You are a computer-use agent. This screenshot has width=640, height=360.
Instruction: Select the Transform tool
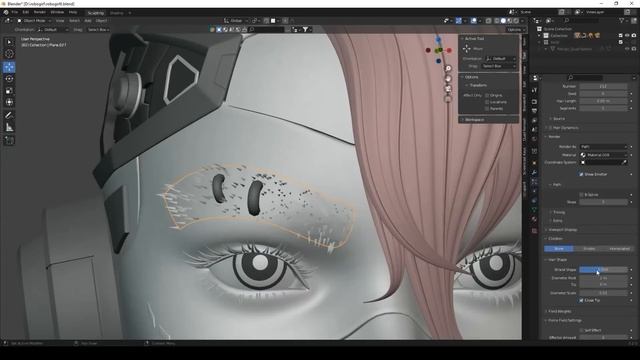click(9, 102)
